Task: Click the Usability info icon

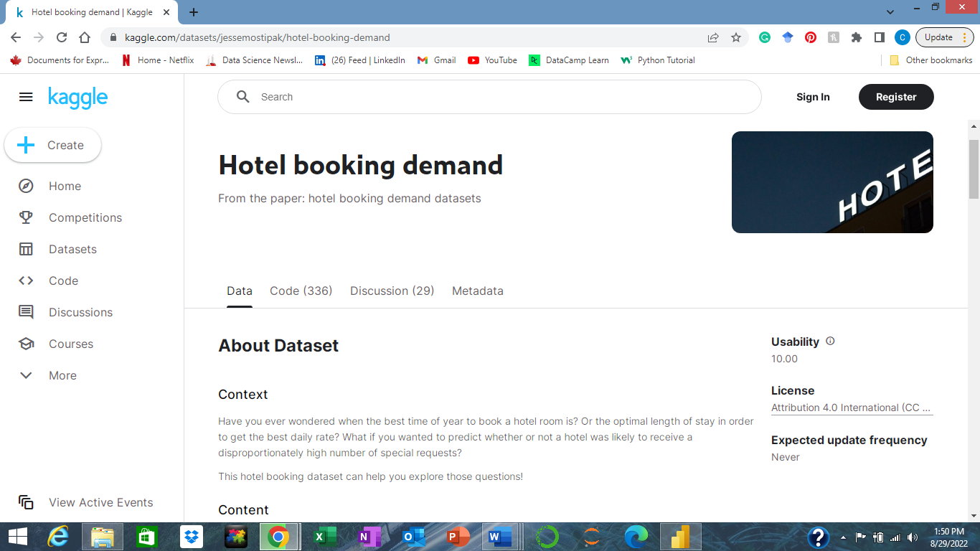Action: (x=830, y=341)
